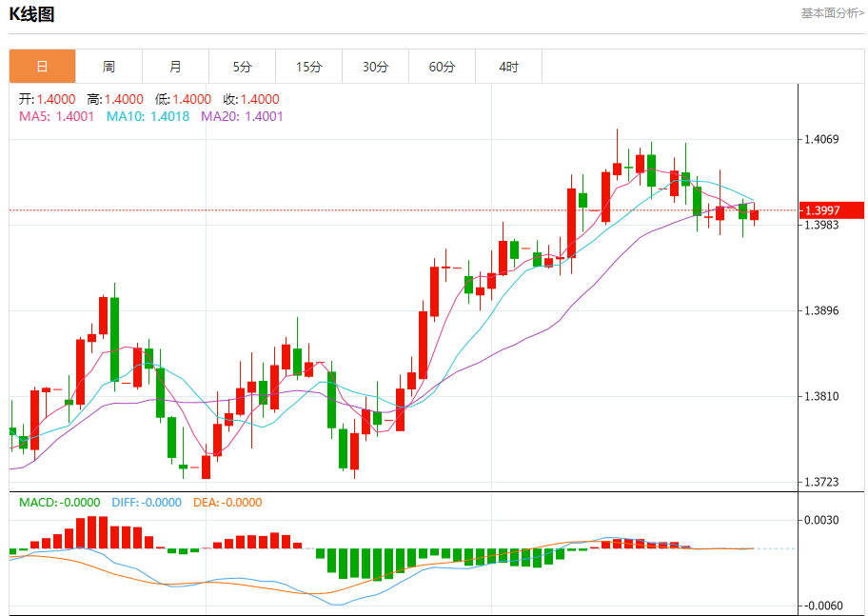Click the red 1.3997 current price tag
Screen dimensions: 868x616
tap(830, 210)
